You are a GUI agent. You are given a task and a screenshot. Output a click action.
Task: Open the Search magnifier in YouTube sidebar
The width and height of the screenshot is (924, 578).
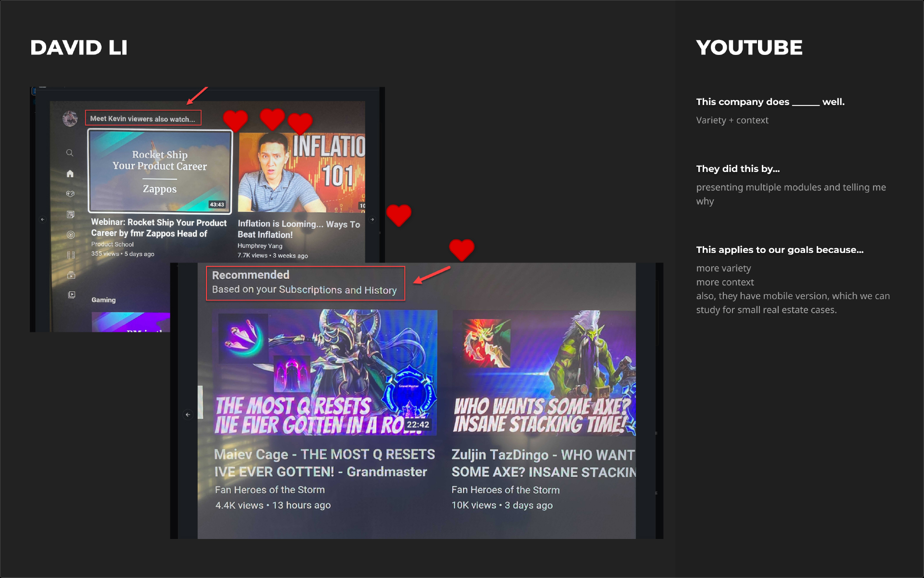coord(70,153)
